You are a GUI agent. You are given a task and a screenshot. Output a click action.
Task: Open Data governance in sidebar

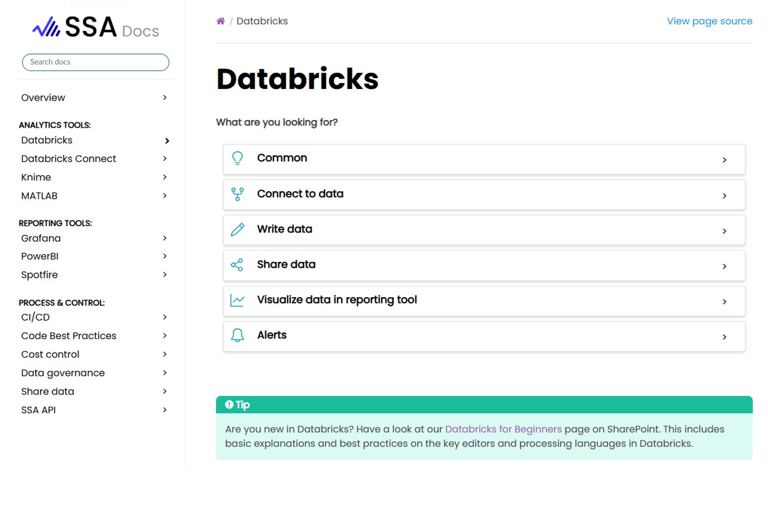coord(63,373)
